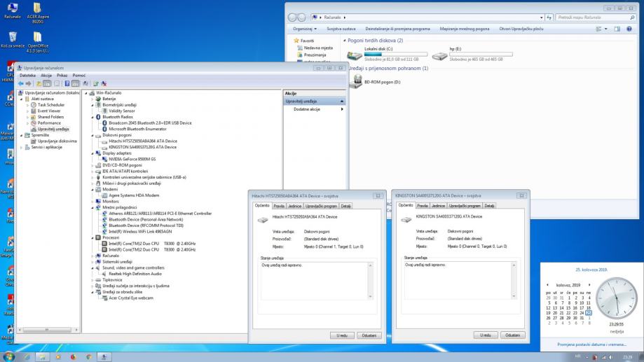Expand the Servisi i aplikacije node
Screen dimensions: 644x362
(21, 147)
